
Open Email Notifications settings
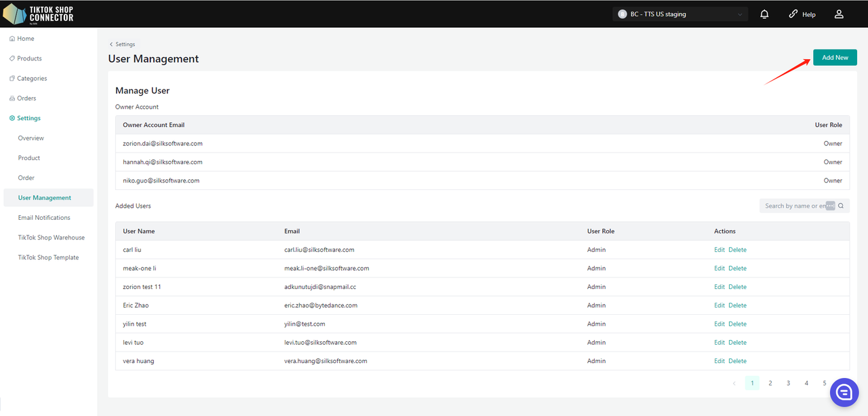pyautogui.click(x=44, y=218)
